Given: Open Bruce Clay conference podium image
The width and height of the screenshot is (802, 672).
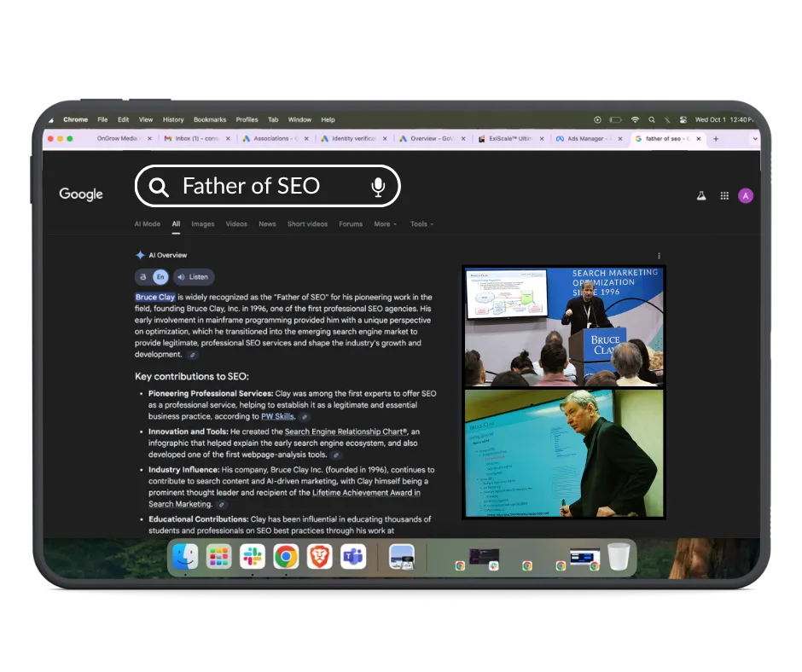Looking at the screenshot, I should click(564, 327).
